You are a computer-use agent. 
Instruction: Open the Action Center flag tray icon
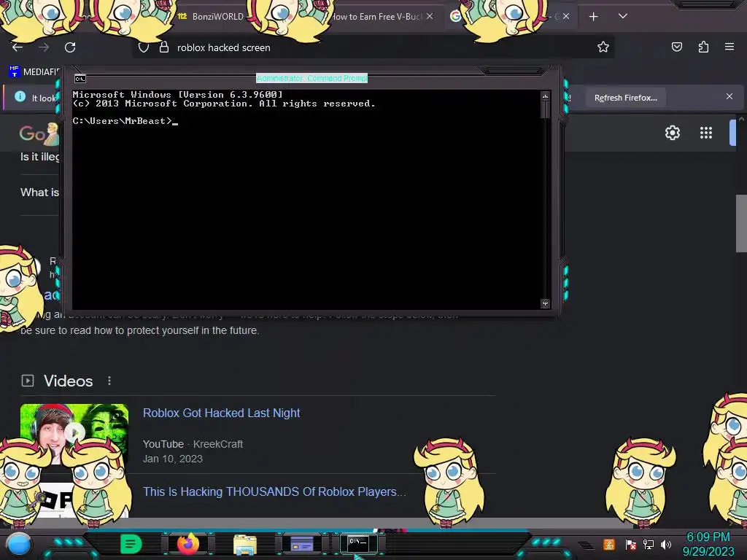point(630,544)
